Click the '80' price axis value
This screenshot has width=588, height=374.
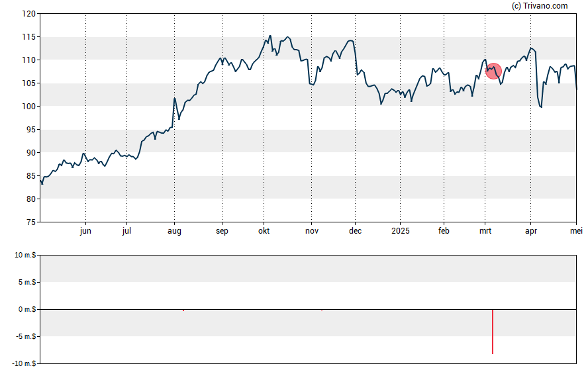(31, 199)
